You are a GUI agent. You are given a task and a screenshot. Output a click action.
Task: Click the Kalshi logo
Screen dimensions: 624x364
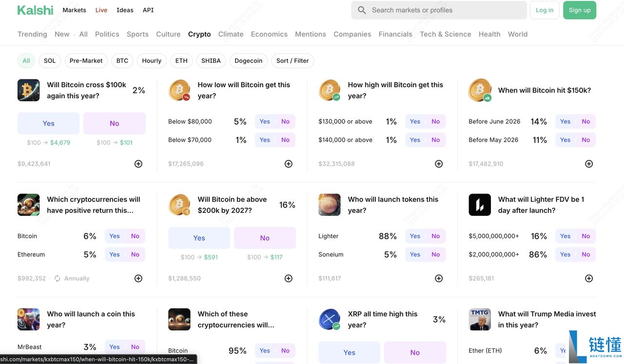click(35, 10)
